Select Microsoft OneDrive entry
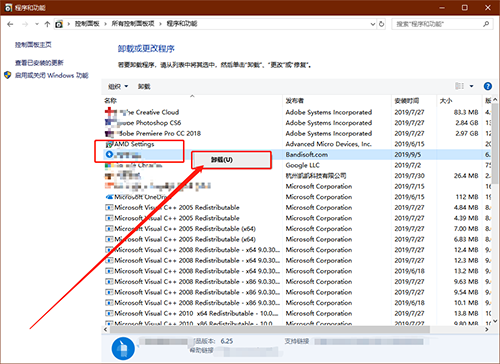The width and height of the screenshot is (500, 364). coord(296,197)
